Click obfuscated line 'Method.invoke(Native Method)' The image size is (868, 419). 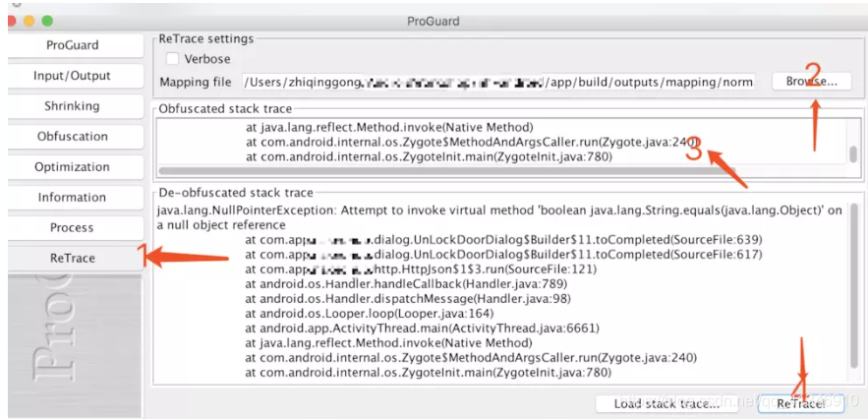tap(389, 127)
